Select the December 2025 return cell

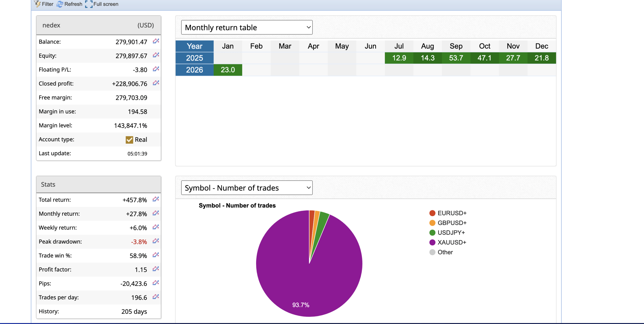tap(542, 58)
